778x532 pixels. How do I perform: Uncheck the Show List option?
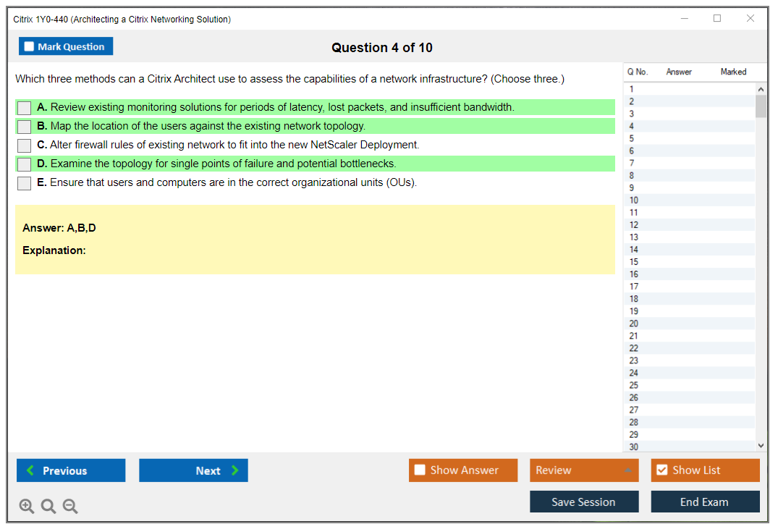coord(661,470)
